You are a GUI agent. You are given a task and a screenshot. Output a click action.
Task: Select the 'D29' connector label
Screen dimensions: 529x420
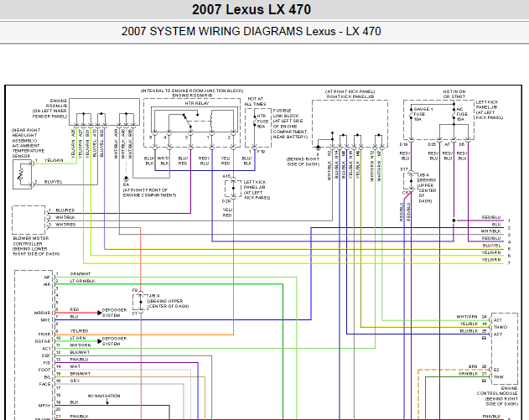(226, 201)
